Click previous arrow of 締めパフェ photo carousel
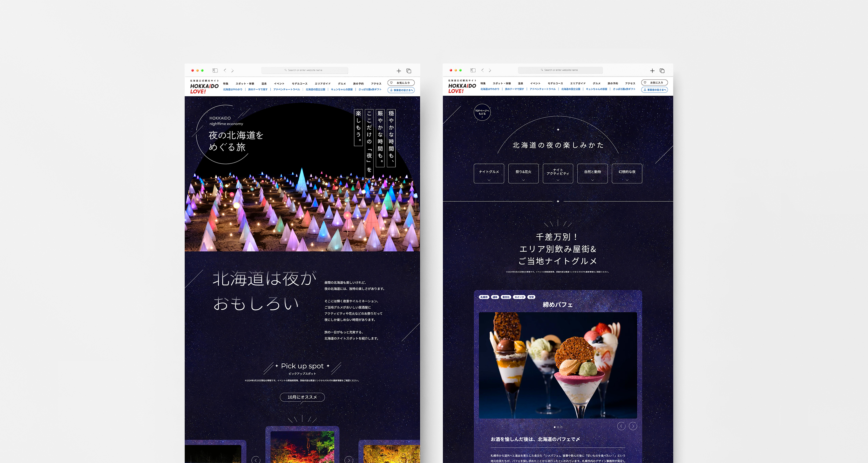The image size is (868, 463). point(621,426)
